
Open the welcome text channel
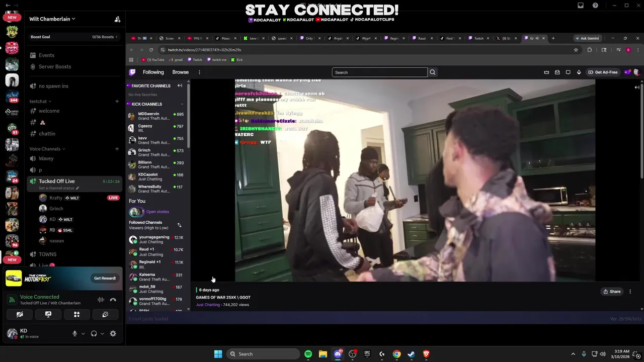[x=74, y=111]
